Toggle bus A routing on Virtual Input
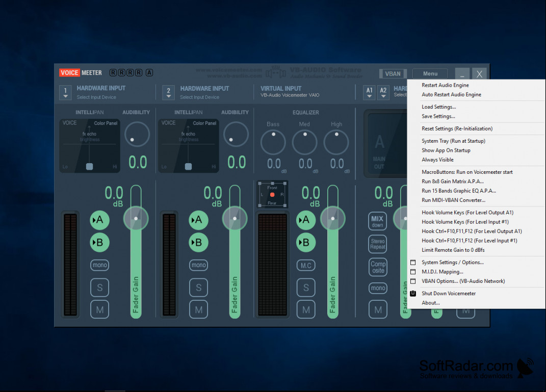The height and width of the screenshot is (392, 546). point(306,220)
